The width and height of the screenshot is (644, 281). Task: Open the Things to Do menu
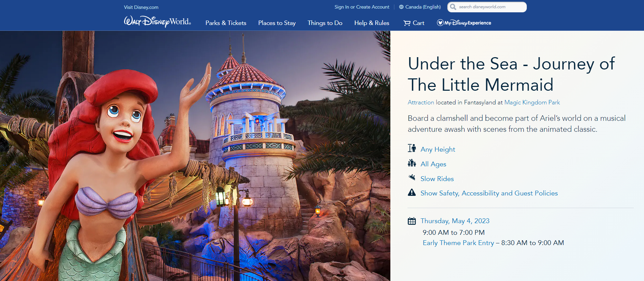pos(325,23)
